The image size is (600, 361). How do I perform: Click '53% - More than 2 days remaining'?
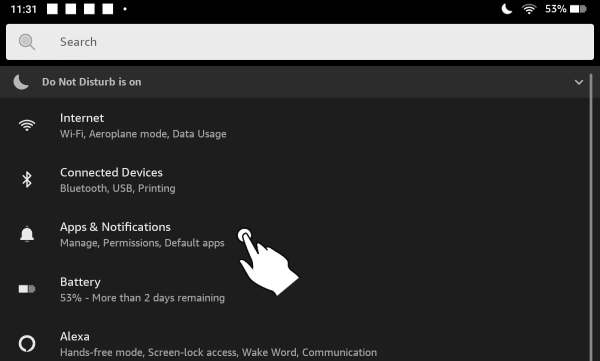point(142,298)
